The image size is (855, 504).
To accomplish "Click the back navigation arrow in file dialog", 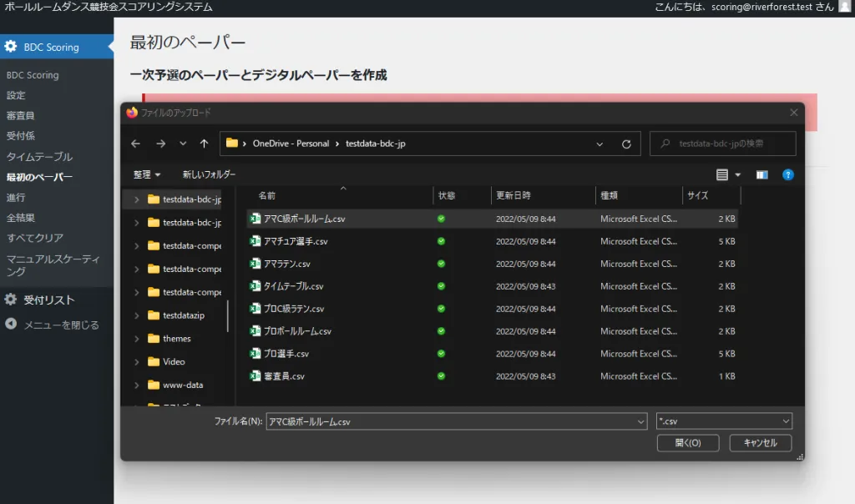I will [136, 144].
